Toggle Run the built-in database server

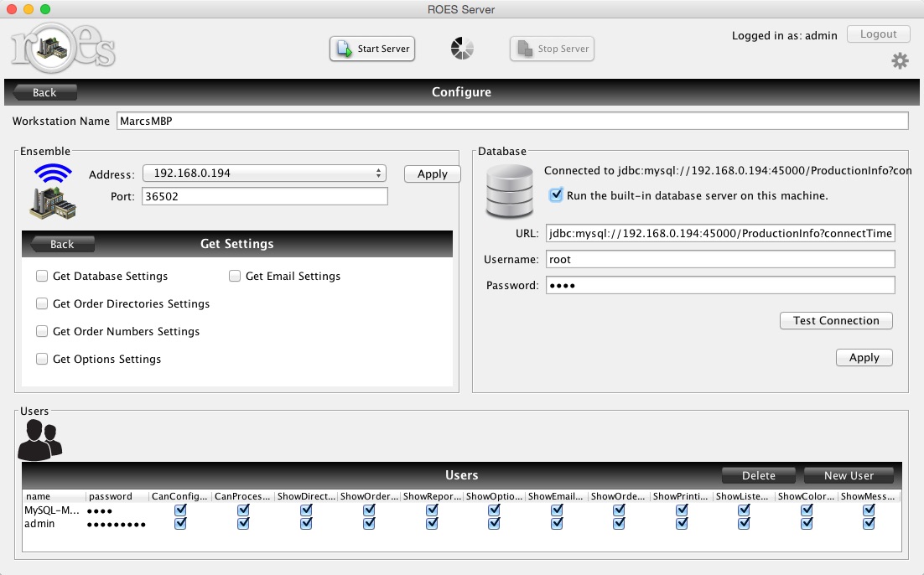pos(555,195)
